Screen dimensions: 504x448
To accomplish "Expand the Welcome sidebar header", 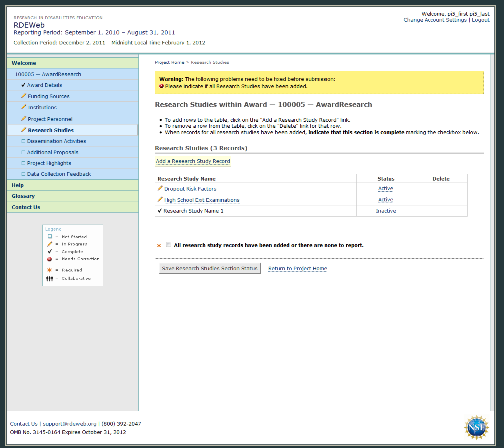I will pos(24,63).
